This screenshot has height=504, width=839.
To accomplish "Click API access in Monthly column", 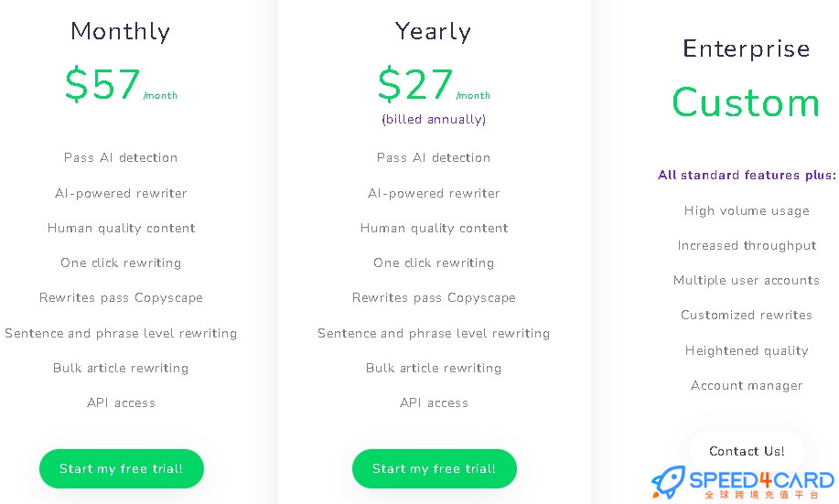I will click(122, 402).
